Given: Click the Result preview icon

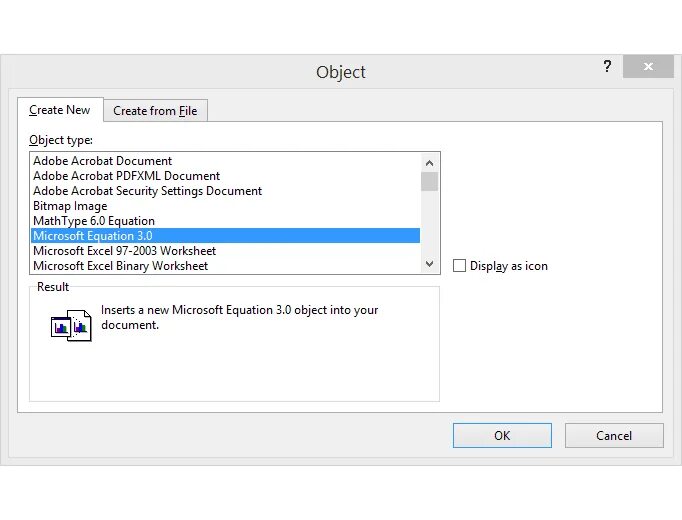Looking at the screenshot, I should click(x=71, y=325).
